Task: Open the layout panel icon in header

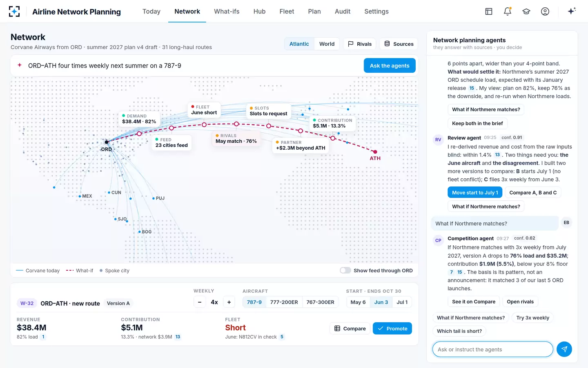Action: (x=489, y=11)
